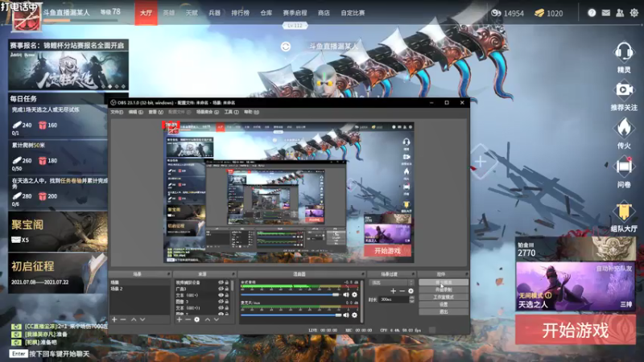Pop out the 来源 dock panel
This screenshot has width=644, height=362.
tap(233, 274)
